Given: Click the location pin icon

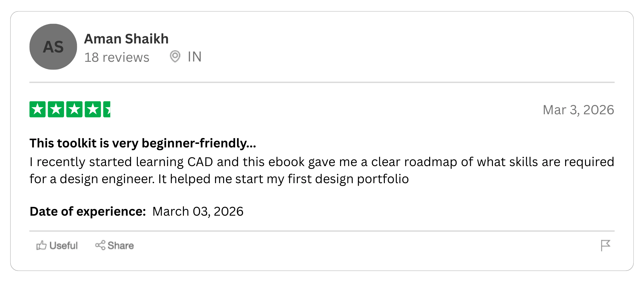Looking at the screenshot, I should (x=175, y=57).
